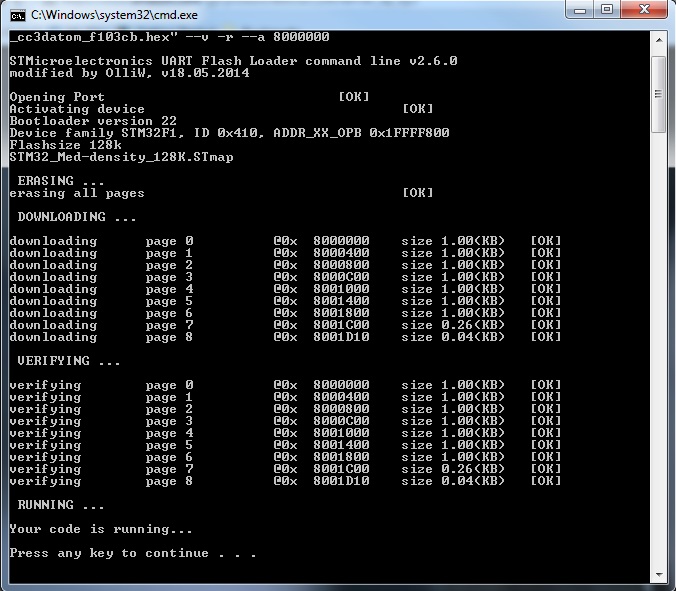
Task: Click the scrollbar up arrow
Action: 658,40
